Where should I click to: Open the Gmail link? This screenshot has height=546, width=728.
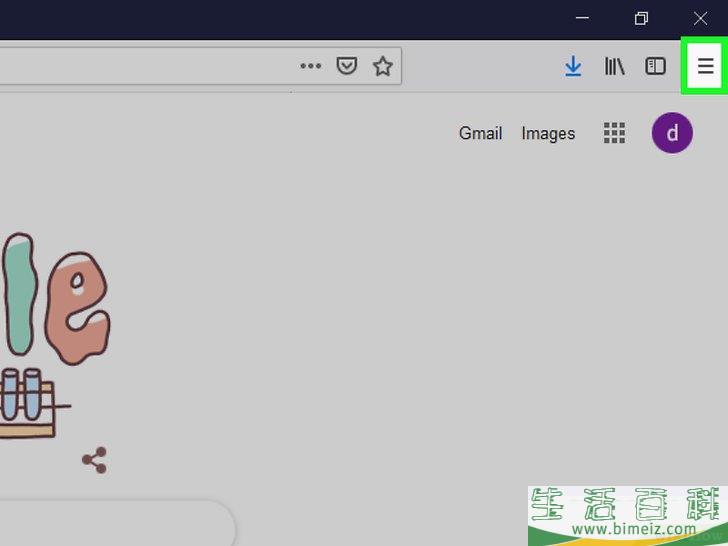coord(481,133)
